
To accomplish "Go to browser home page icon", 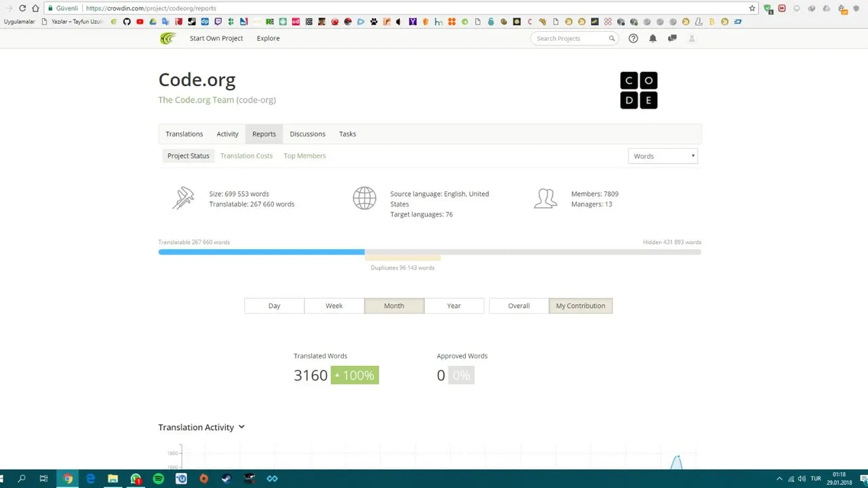I will pyautogui.click(x=35, y=8).
